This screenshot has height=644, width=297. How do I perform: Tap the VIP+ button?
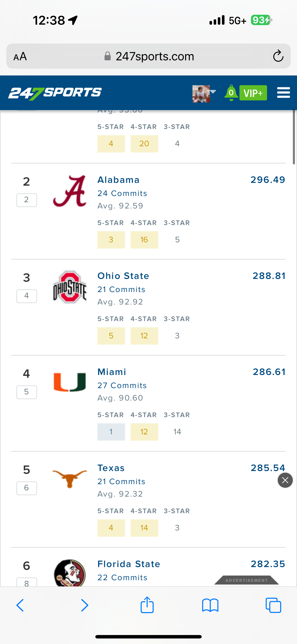pos(253,93)
